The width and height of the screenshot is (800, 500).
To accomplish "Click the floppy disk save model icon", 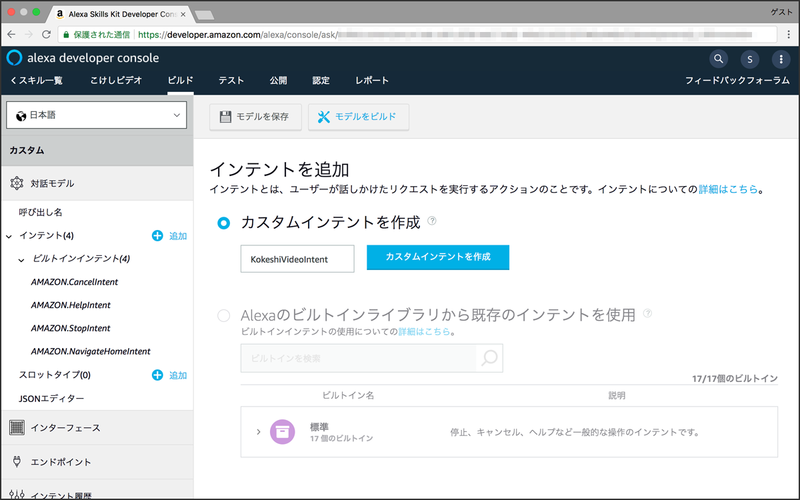I will [x=225, y=117].
